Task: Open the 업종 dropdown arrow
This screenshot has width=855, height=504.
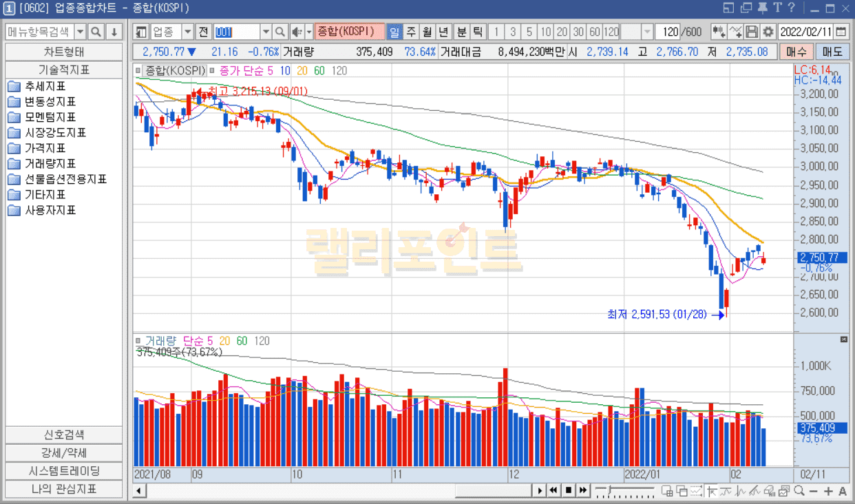Action: click(187, 32)
